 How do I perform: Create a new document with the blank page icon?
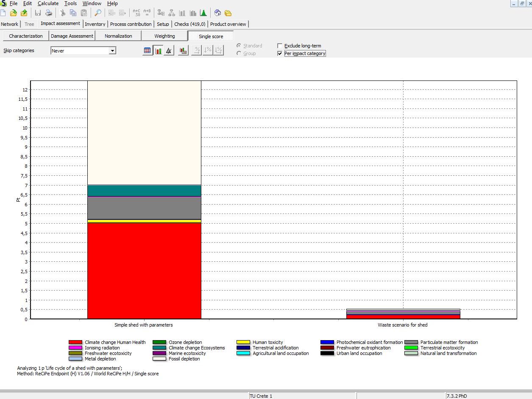3,13
